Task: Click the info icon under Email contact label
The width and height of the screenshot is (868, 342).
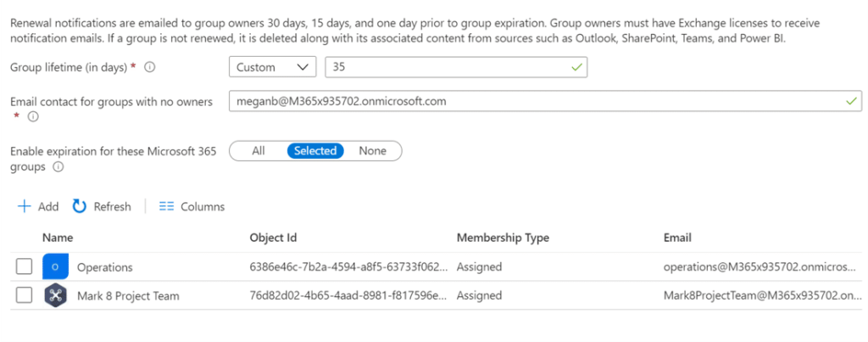Action: pos(33,117)
